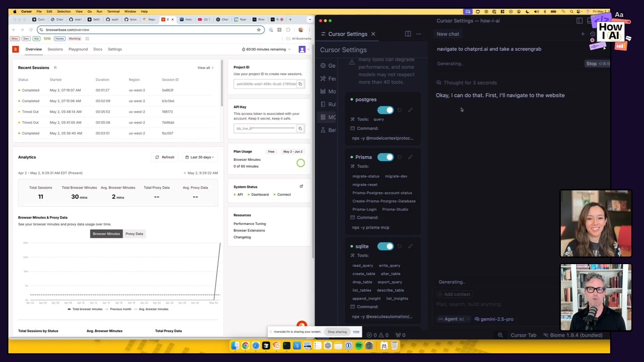Open more actions ellipsis in Cursor Settings
Viewport: 644px width, 362px height.
(x=419, y=34)
